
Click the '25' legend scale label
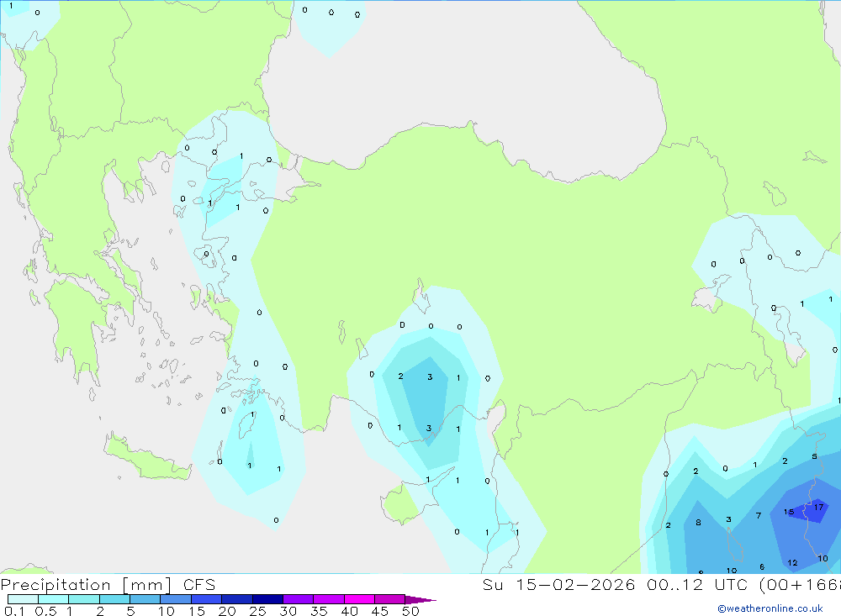pyautogui.click(x=257, y=611)
